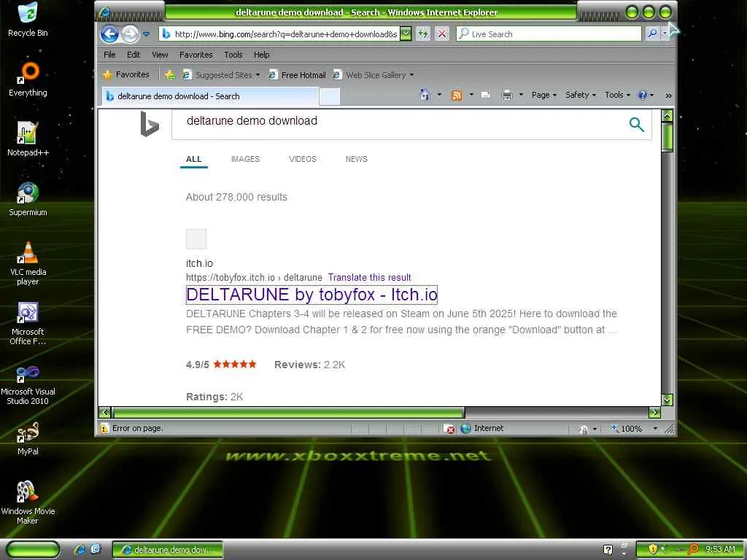Click the Print icon
The image size is (747, 560).
point(507,96)
